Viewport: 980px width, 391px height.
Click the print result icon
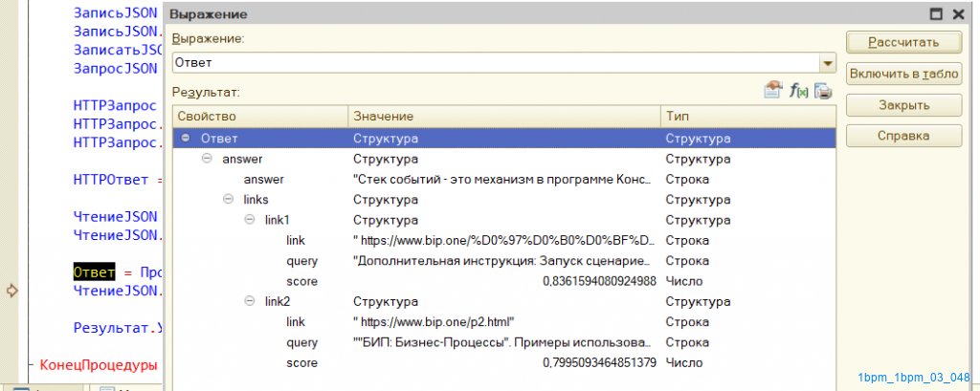click(822, 91)
